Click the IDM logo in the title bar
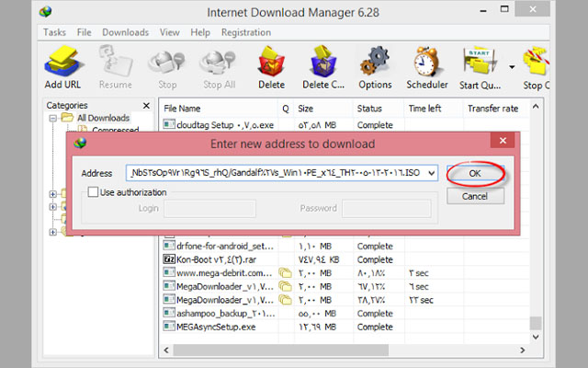Viewport: 588px width, 368px height. click(x=45, y=12)
